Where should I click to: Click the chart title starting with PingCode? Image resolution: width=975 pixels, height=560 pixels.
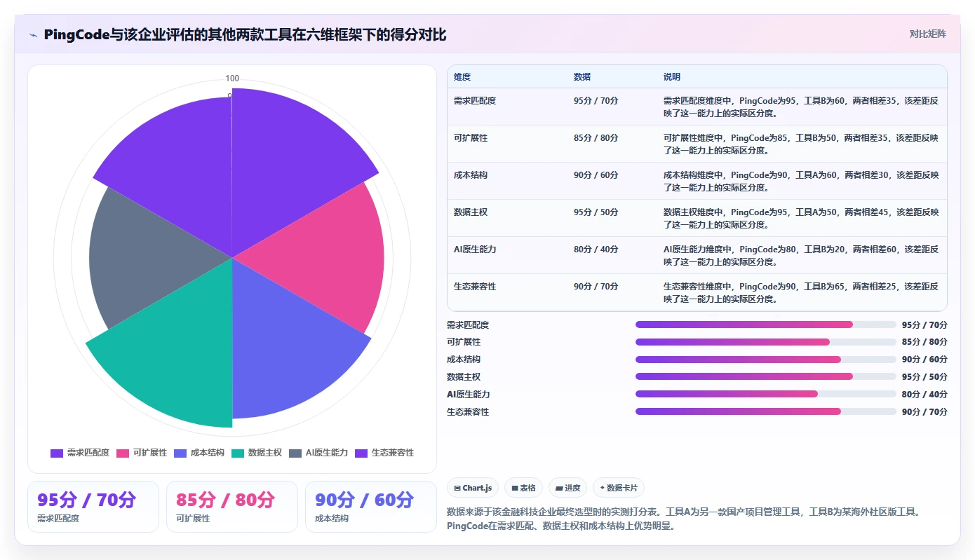[245, 34]
